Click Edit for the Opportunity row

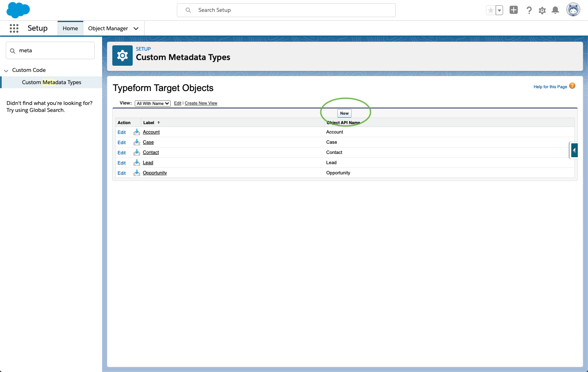[122, 173]
